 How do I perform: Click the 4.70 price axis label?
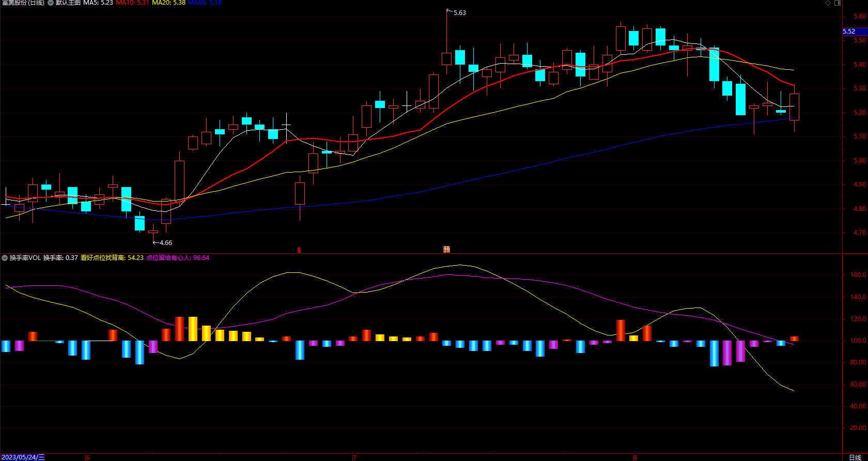(x=860, y=233)
